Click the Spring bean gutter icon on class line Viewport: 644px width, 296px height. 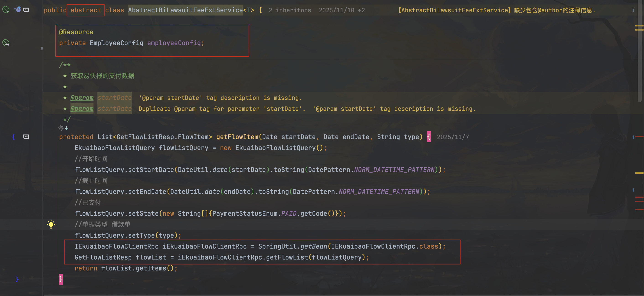[6, 10]
